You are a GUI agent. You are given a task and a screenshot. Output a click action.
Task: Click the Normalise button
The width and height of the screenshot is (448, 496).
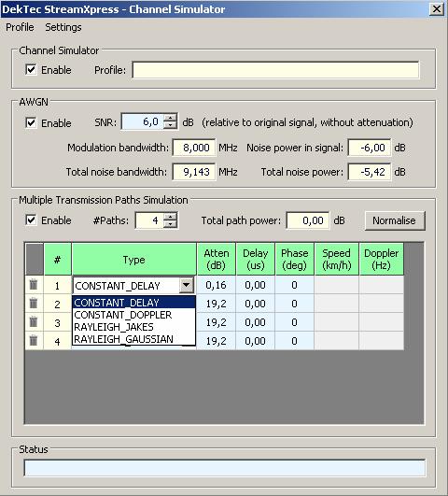tap(395, 220)
